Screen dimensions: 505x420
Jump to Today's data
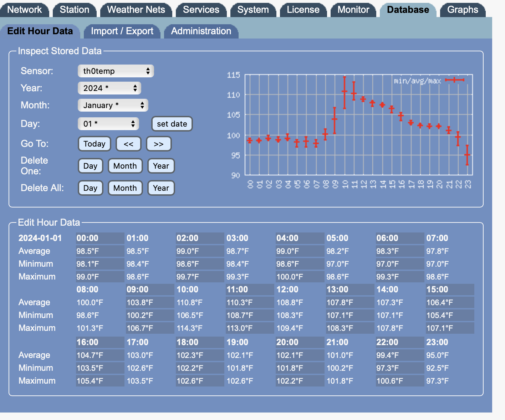tap(95, 144)
